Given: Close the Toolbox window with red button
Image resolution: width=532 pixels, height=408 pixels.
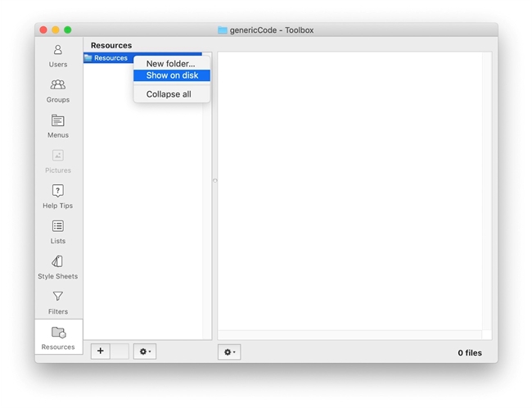Looking at the screenshot, I should [43, 30].
